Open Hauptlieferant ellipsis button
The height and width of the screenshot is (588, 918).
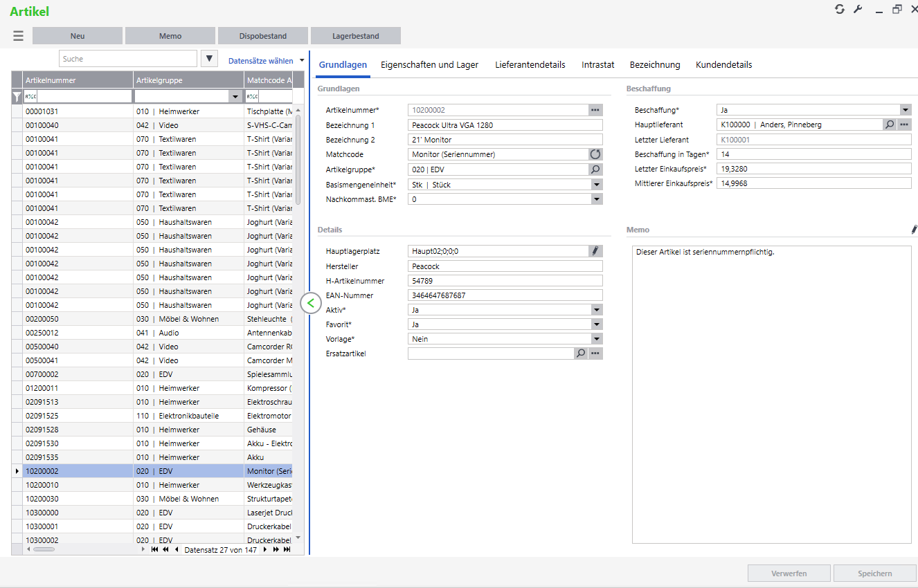tap(904, 125)
